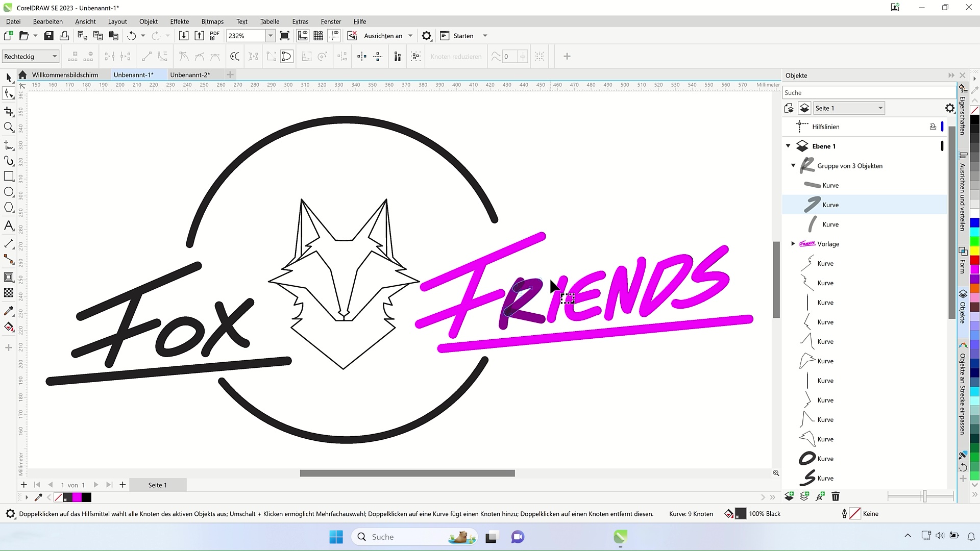The image size is (980, 551).
Task: Pick magenta swatch in document palette
Action: click(77, 497)
